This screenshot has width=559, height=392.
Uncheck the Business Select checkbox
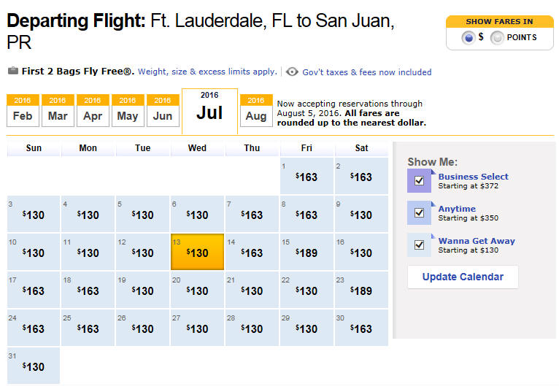[419, 181]
